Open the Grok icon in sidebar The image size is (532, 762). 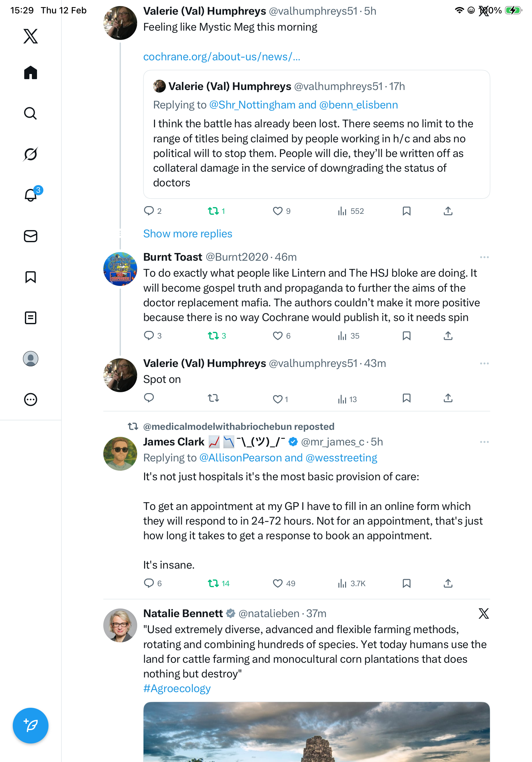click(x=31, y=154)
